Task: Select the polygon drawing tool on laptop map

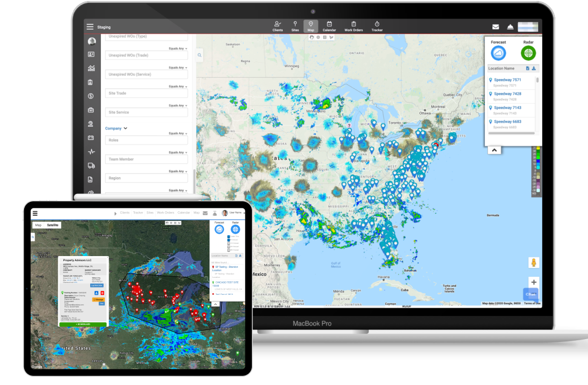Action: pyautogui.click(x=332, y=38)
